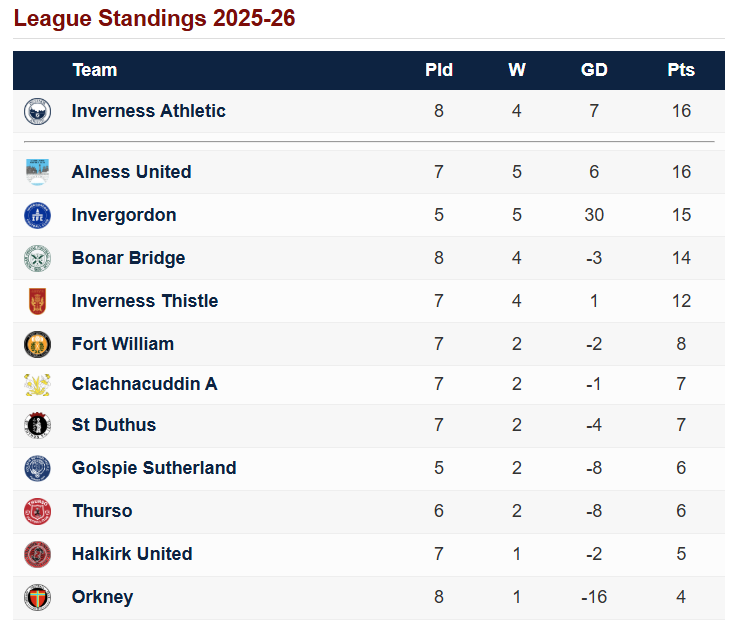This screenshot has width=733, height=631.
Task: Open the Invergordon blue crest icon
Action: click(37, 215)
